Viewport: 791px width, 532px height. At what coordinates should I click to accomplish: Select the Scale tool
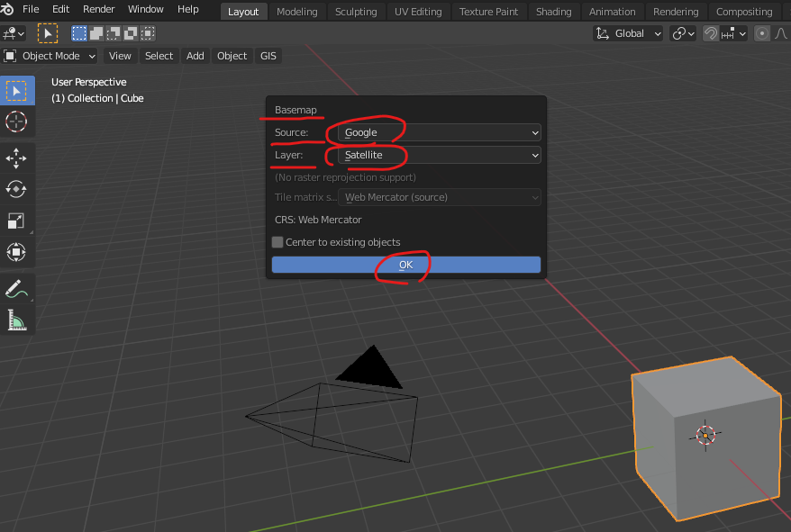point(16,221)
